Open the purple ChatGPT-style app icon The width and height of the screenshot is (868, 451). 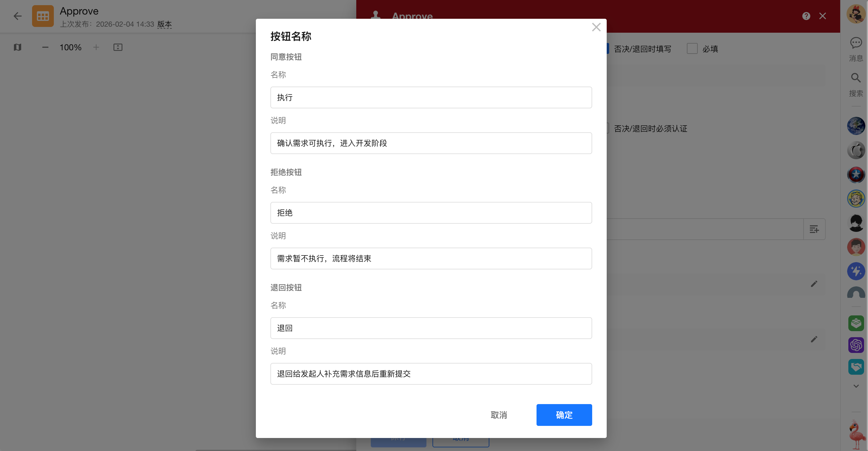(856, 345)
